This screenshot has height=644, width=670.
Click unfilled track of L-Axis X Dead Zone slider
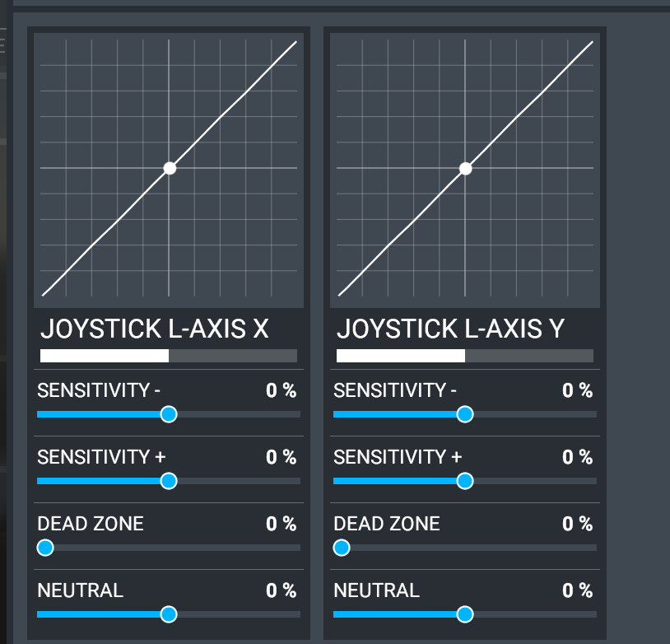pyautogui.click(x=177, y=548)
